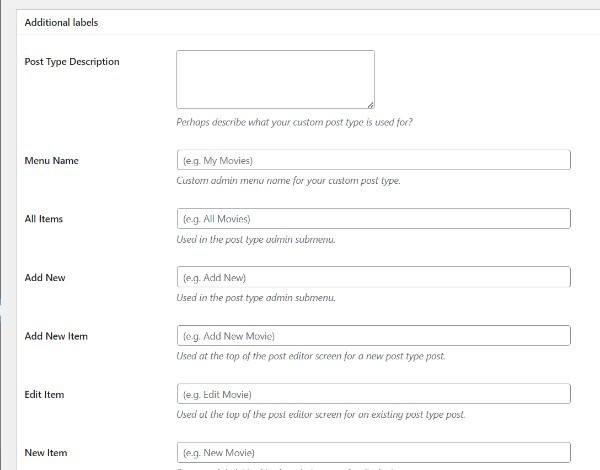Image resolution: width=600 pixels, height=470 pixels.
Task: Click 'Perhaps describe what your custom post type' hint
Action: click(295, 122)
